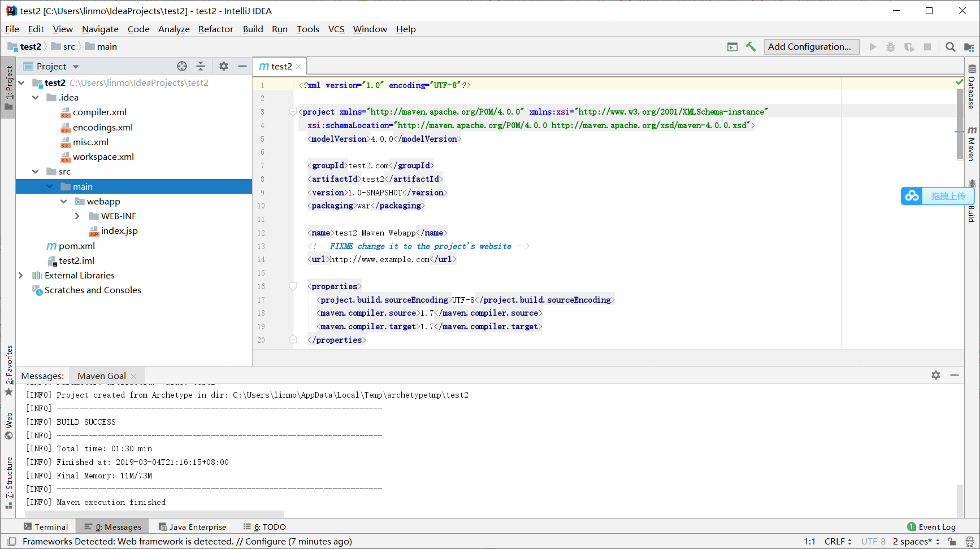Click the Add Configuration button

point(811,47)
